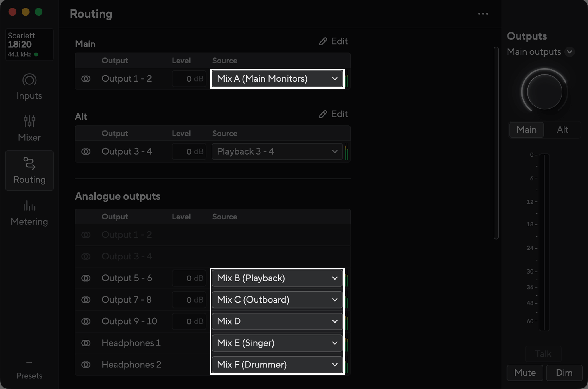Select the Routing sidebar icon
This screenshot has height=389, width=588.
[x=29, y=163]
